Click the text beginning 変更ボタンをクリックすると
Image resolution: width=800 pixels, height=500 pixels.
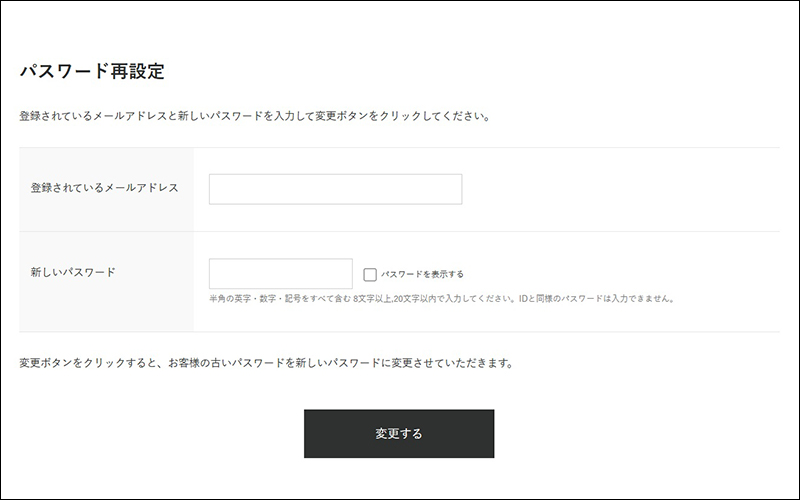(266, 363)
